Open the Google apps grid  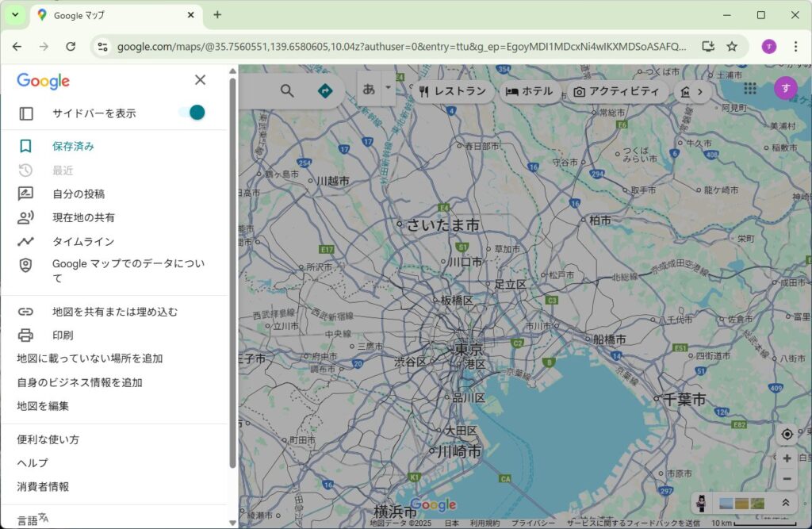[750, 89]
